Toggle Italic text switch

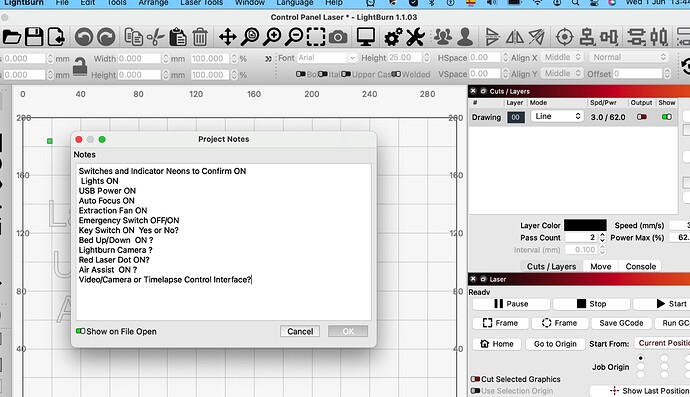pyautogui.click(x=323, y=74)
